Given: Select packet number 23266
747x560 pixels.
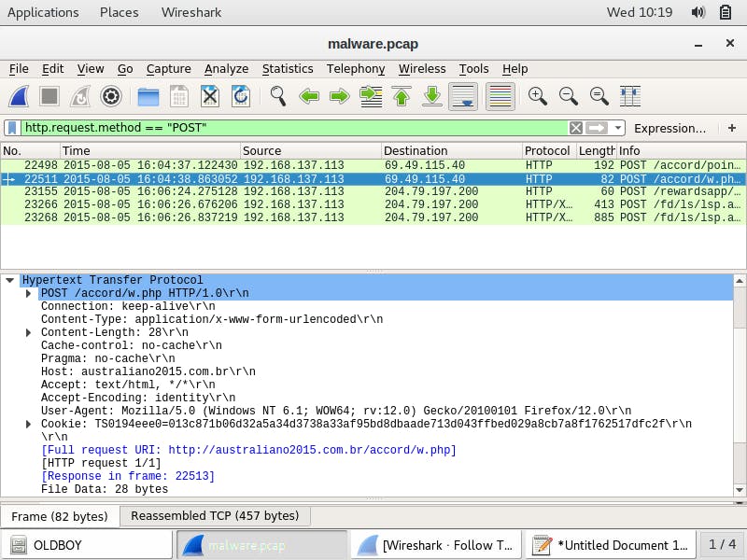Looking at the screenshot, I should point(373,204).
